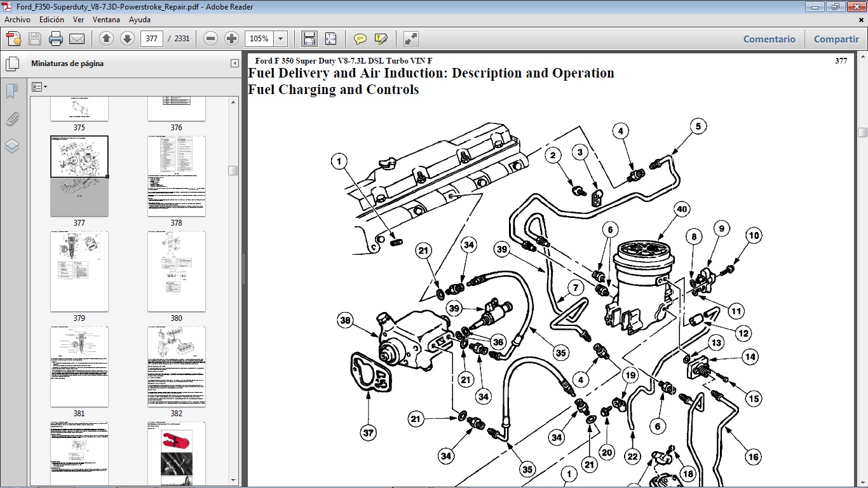The image size is (868, 488).
Task: Open the Ayuda menu
Action: pos(140,20)
